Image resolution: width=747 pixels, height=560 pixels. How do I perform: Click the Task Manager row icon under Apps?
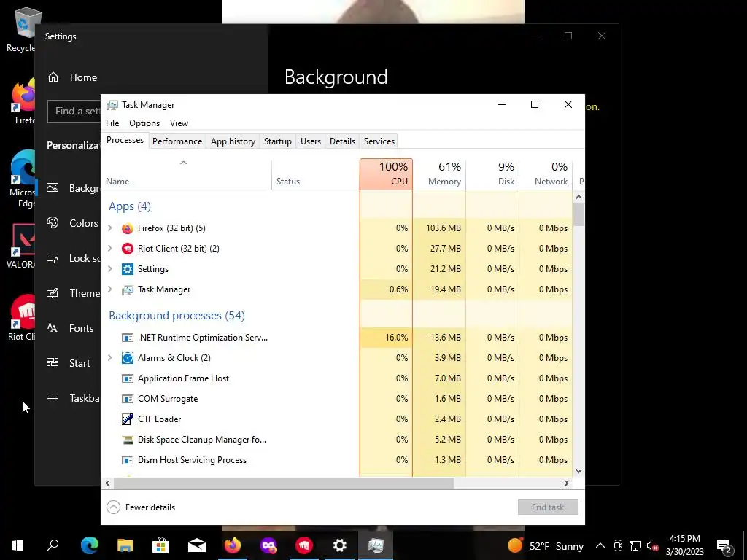[x=127, y=289]
